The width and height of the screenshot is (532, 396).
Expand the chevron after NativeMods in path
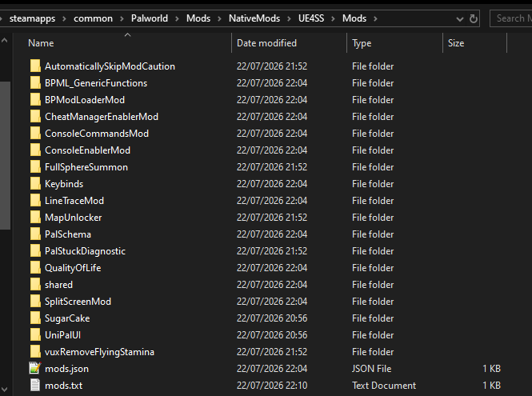pos(289,18)
